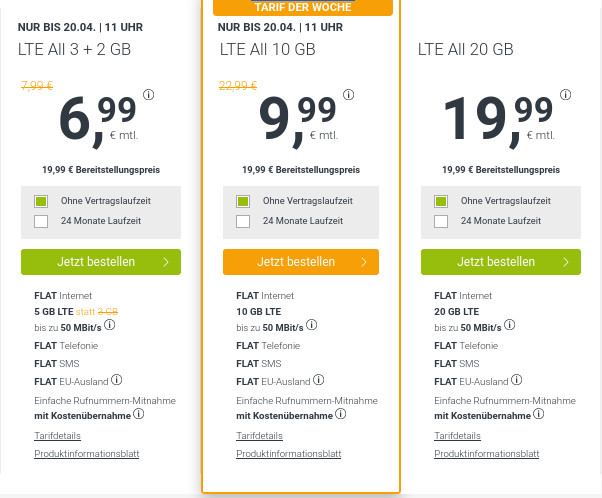Open speed info icon in LTE All 10 GB
Screen dimensions: 602x498
tap(313, 325)
